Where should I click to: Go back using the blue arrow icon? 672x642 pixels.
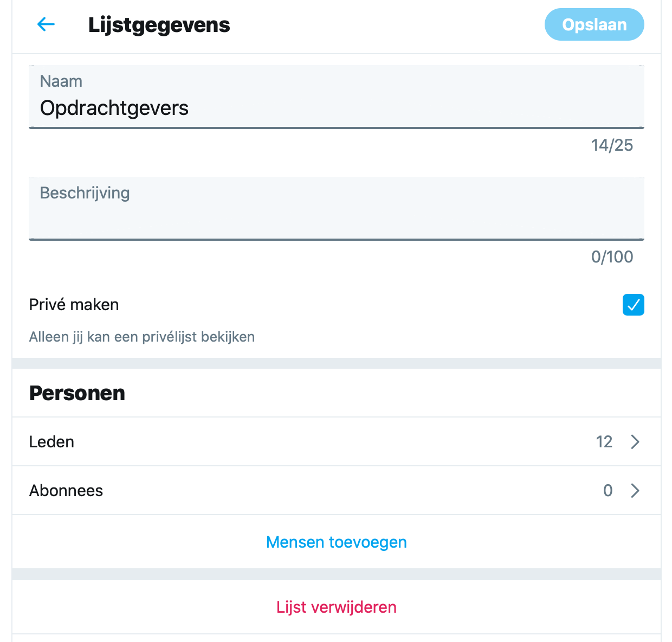coord(46,24)
